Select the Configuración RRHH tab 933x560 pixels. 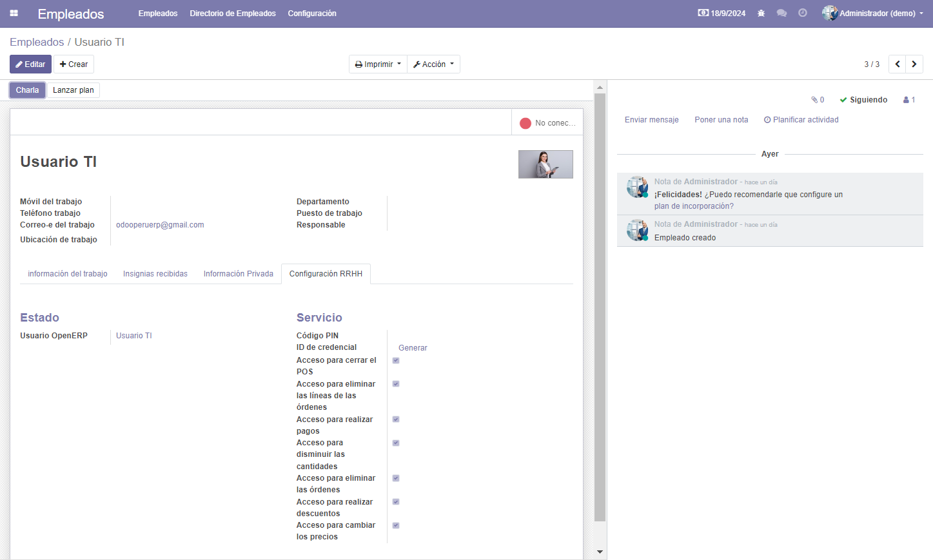point(326,274)
